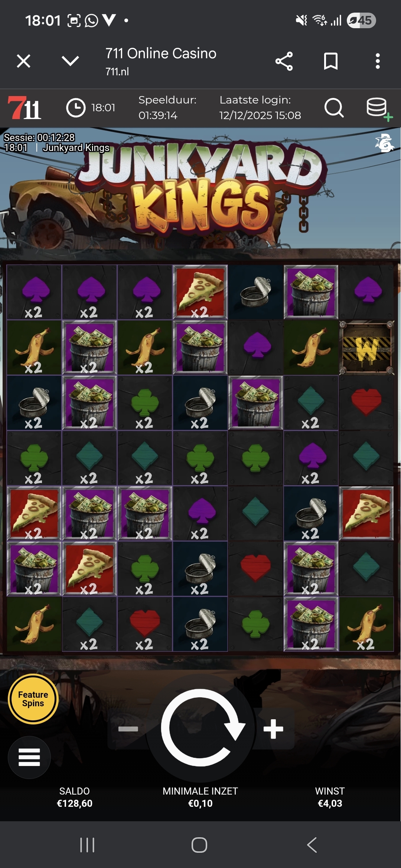Share the page via share icon
Viewport: 401px width, 868px height.
click(284, 61)
